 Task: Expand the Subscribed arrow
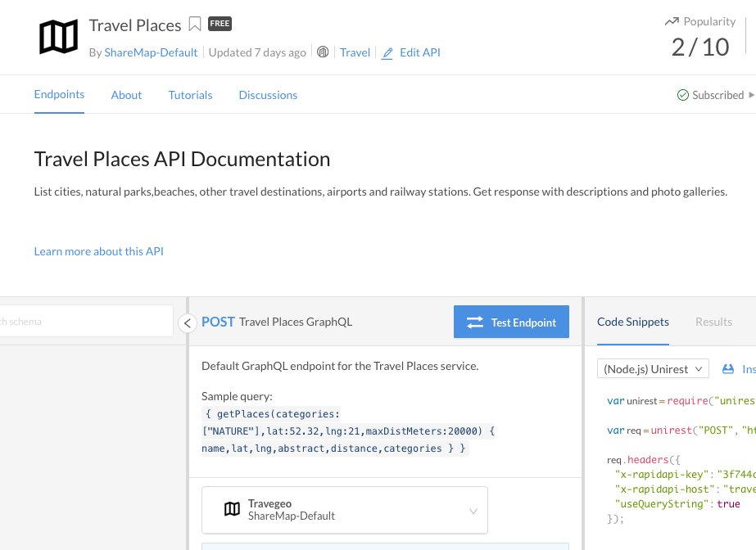(x=751, y=95)
